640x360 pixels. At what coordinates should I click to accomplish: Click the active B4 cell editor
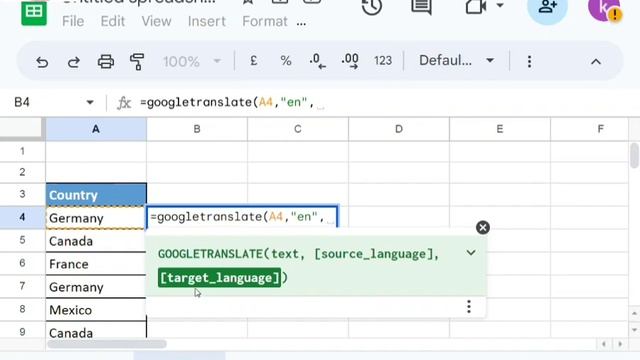(x=242, y=217)
